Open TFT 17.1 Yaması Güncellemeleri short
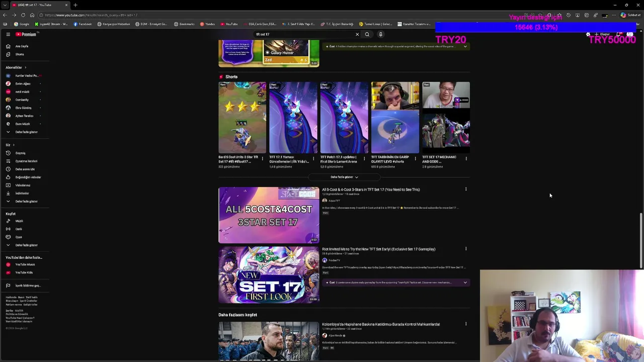644x362 pixels. coord(293,118)
